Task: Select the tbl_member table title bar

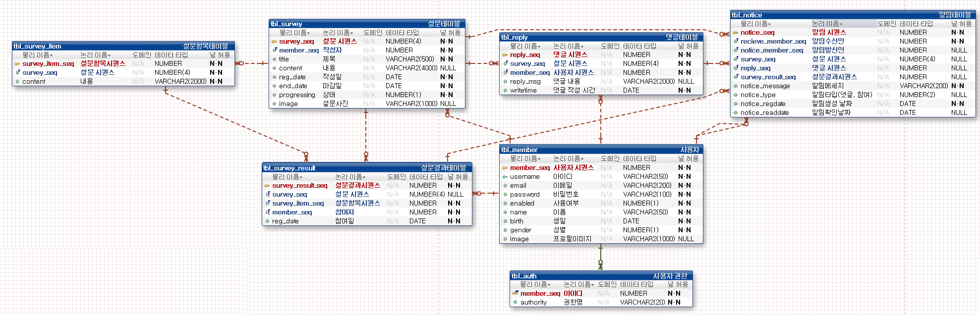Action: click(601, 150)
